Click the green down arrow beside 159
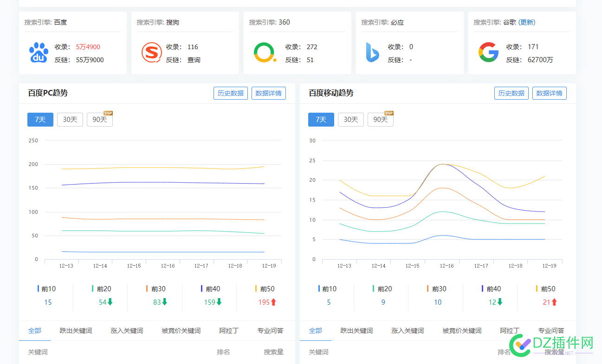The height and width of the screenshot is (364, 602). point(219,302)
